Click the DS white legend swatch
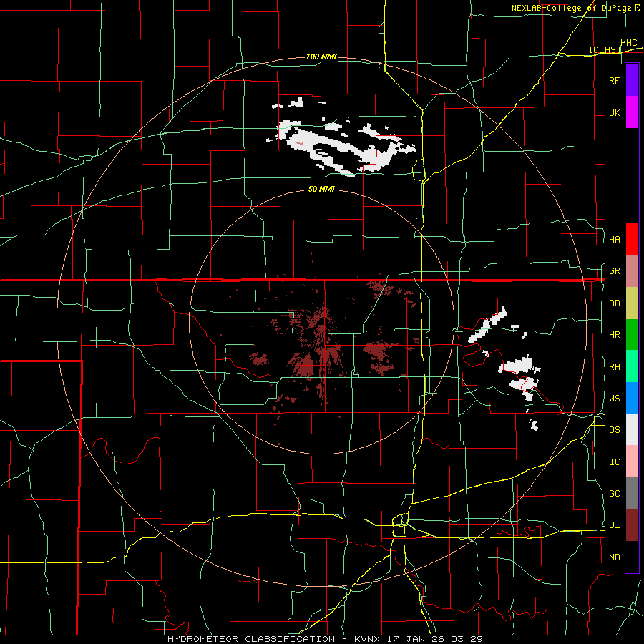 (632, 429)
